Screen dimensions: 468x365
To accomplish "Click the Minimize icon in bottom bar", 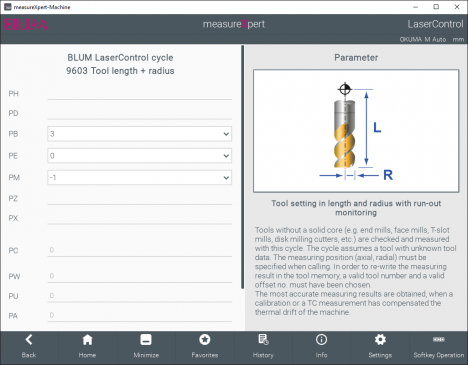I will [x=146, y=340].
